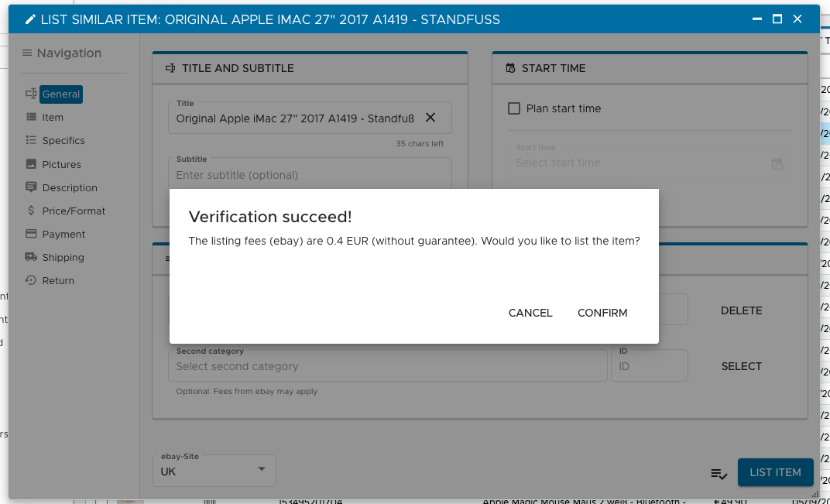Open Shipping navigation entry
This screenshot has width=830, height=504.
(x=63, y=258)
